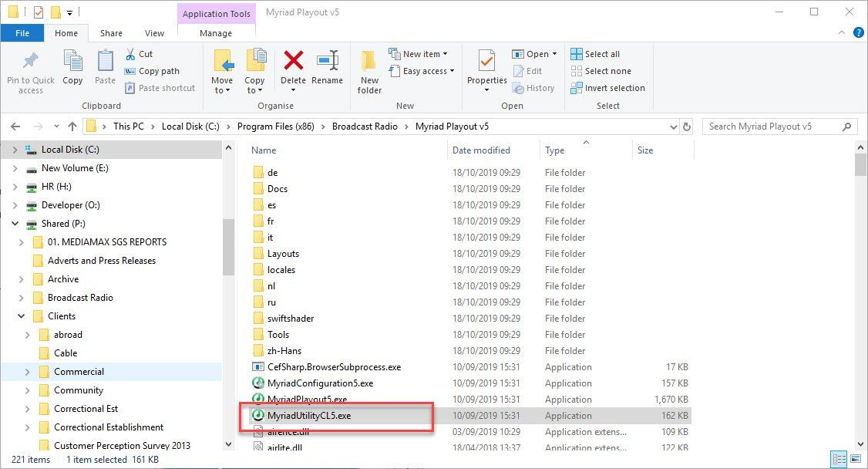Switch to Details view icon
The width and height of the screenshot is (868, 469).
coord(839,458)
